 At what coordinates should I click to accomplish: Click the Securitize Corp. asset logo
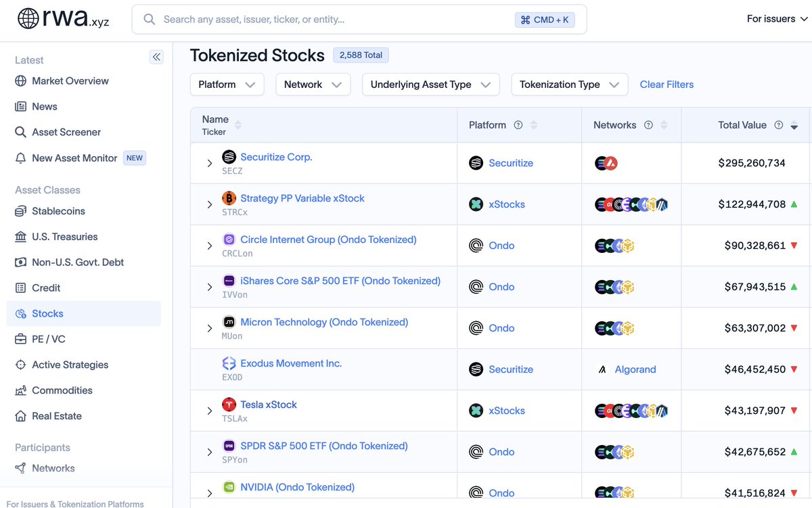229,157
